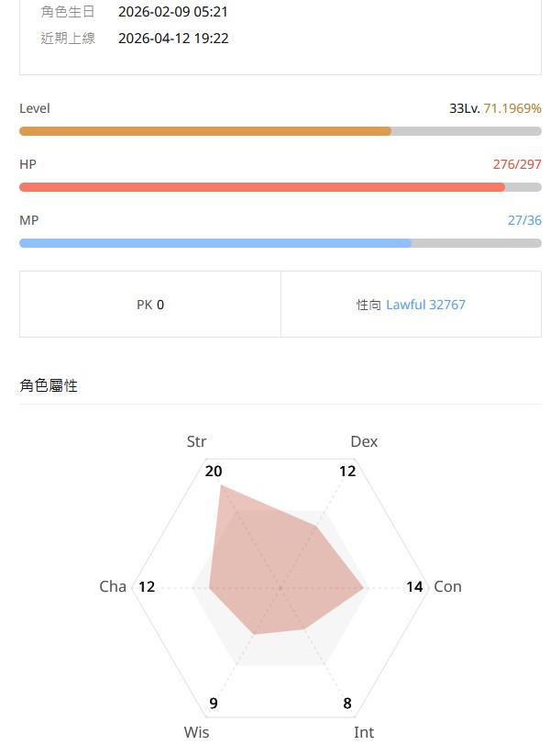
Task: Select the Cha stat label
Action: [113, 586]
